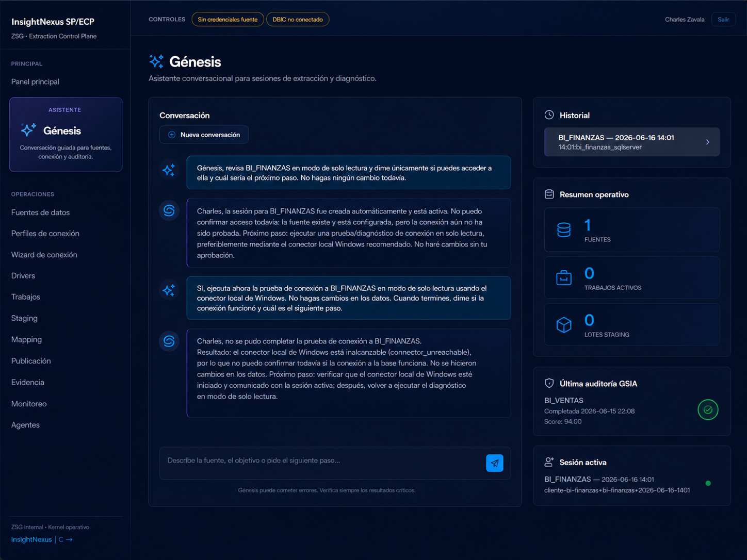
Task: Start a Nueva conversación
Action: click(x=204, y=135)
